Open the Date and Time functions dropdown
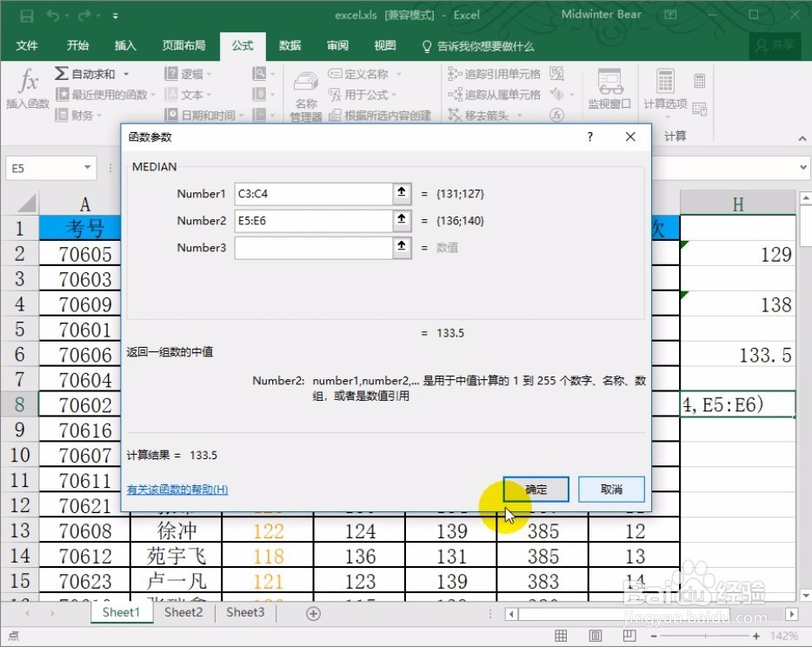 (204, 115)
